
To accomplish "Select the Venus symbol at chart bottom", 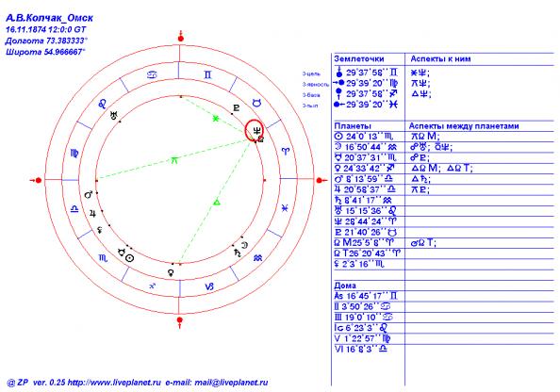I will (171, 273).
